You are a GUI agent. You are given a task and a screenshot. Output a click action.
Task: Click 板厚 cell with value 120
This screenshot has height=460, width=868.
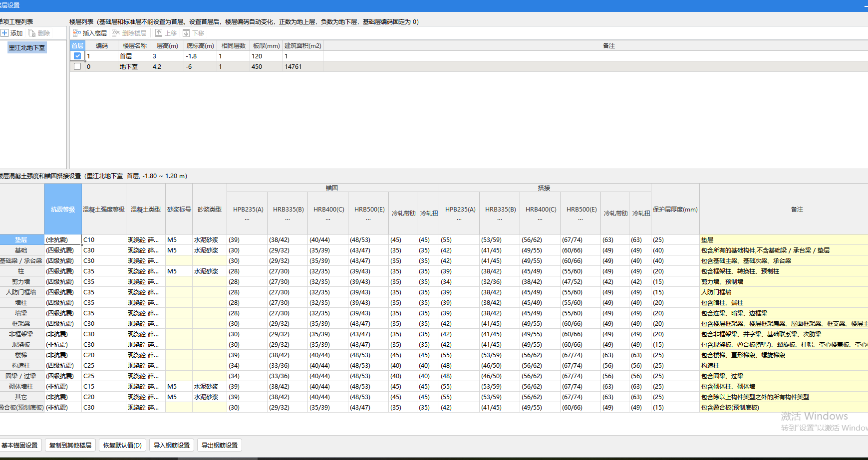[x=266, y=56]
